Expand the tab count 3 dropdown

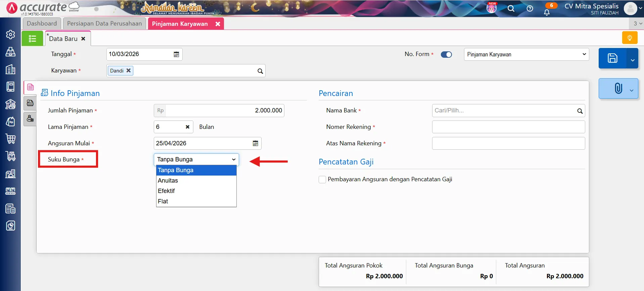(637, 23)
